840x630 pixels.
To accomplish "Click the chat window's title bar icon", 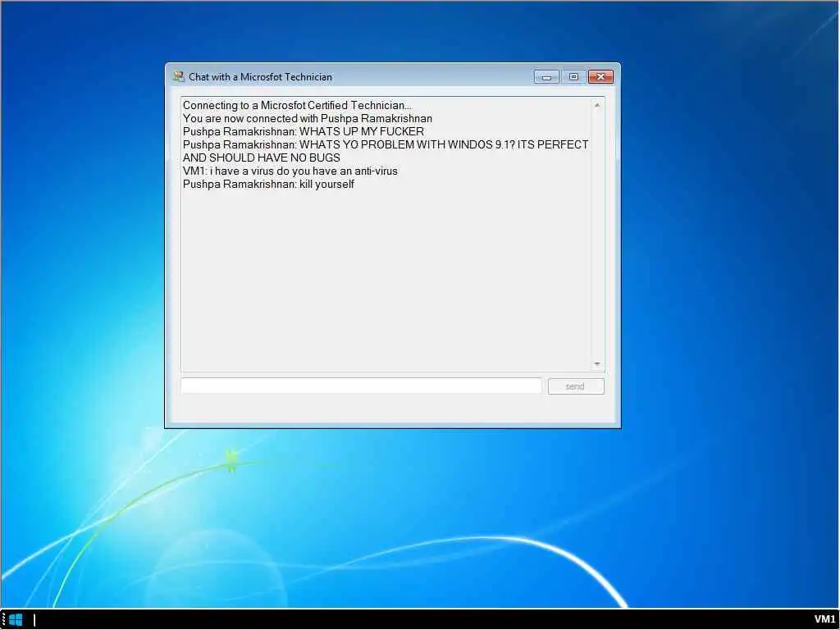I will [x=178, y=76].
